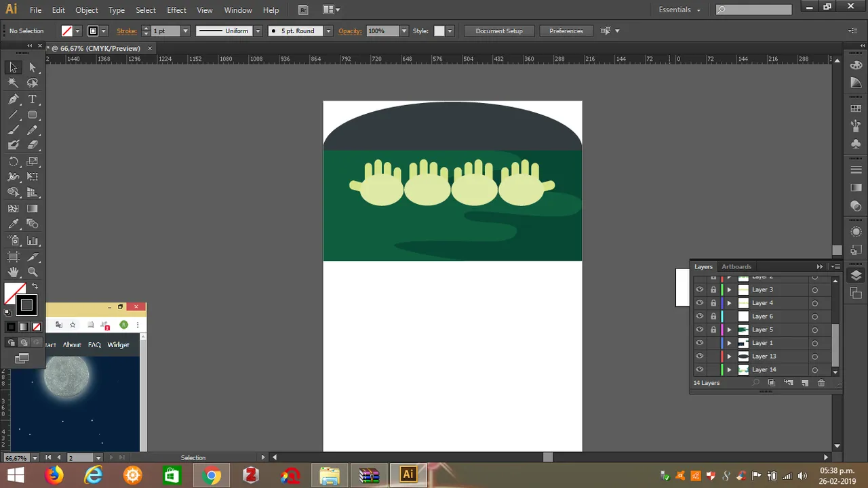Select the Eyedropper tool
The height and width of the screenshot is (488, 868).
point(13,224)
